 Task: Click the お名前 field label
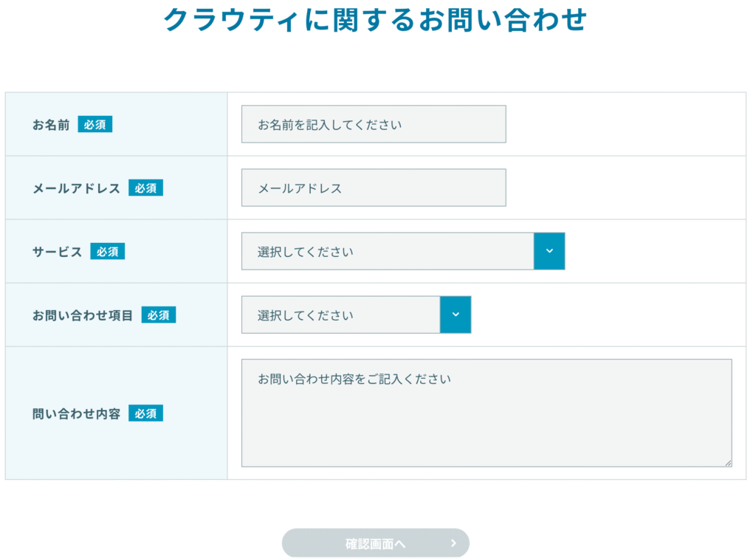click(x=51, y=125)
